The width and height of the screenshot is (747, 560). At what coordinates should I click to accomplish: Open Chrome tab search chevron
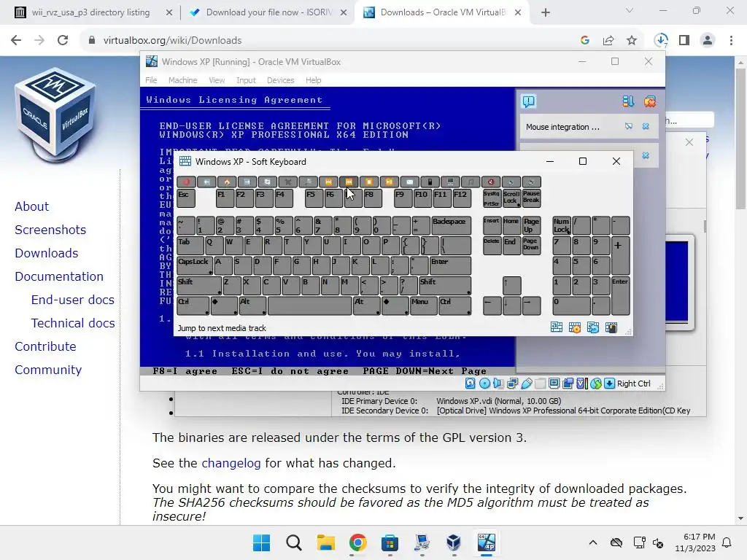coord(630,12)
